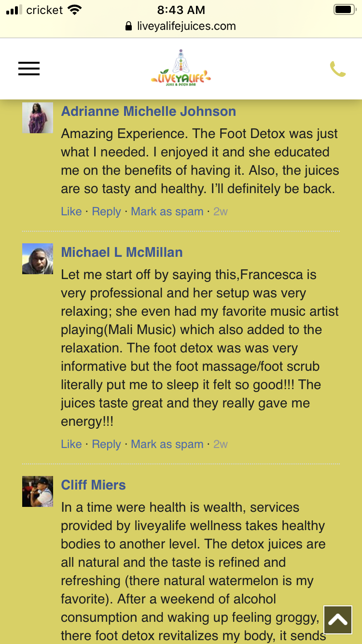Open Michael L McMillan's profile picture

pos(38,259)
